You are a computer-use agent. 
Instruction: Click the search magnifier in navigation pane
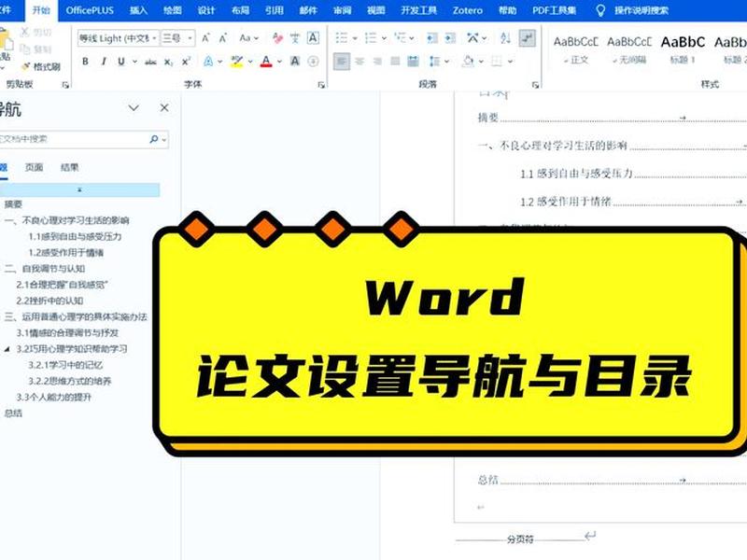tap(153, 139)
